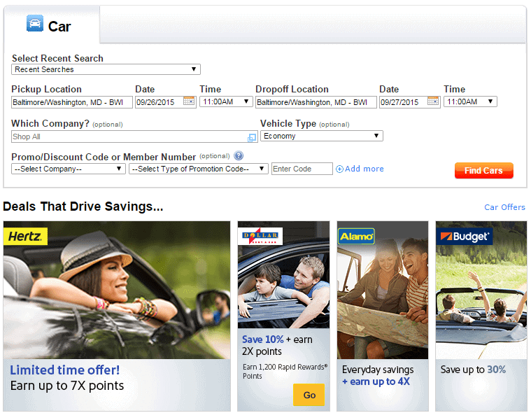Open company selector popup icon in Shop All
The width and height of the screenshot is (531, 420).
tap(252, 137)
